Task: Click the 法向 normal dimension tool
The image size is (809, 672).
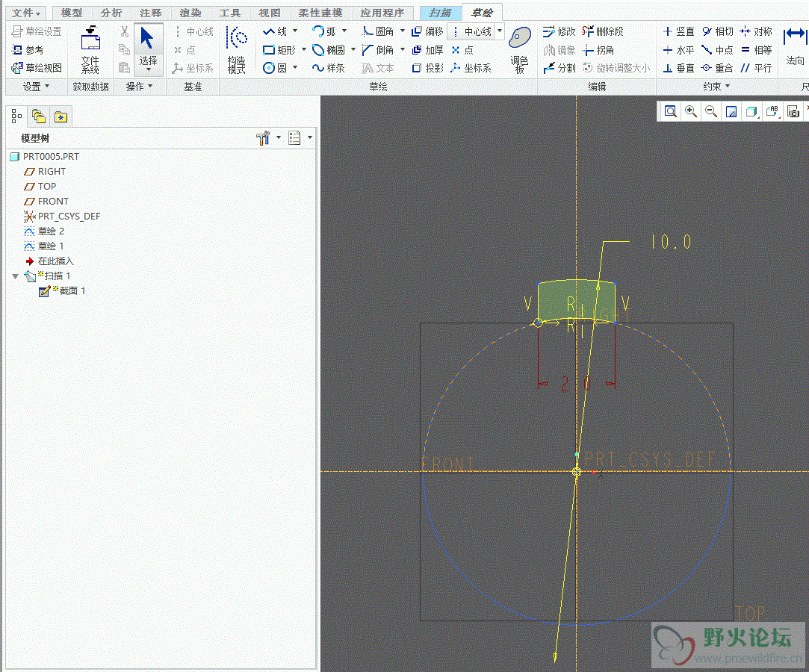Action: (x=795, y=46)
